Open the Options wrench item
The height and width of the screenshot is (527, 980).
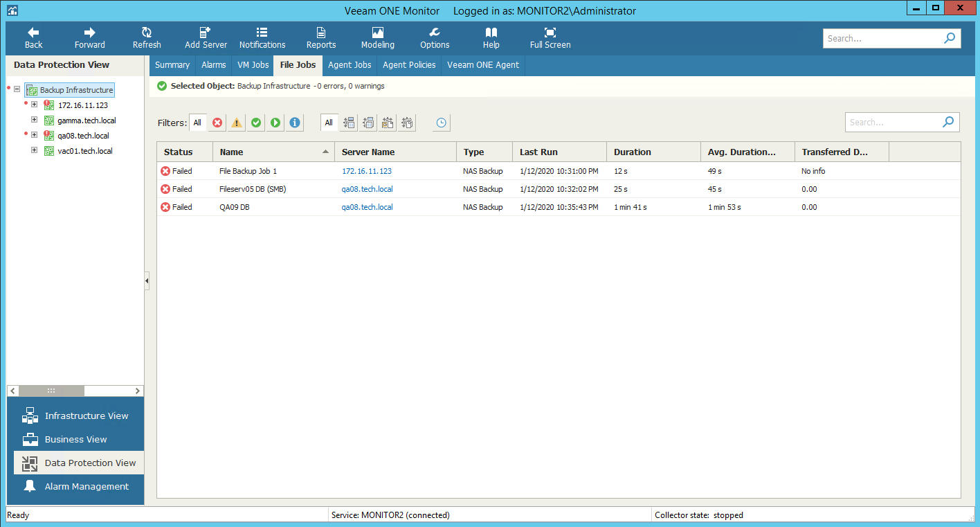[435, 38]
